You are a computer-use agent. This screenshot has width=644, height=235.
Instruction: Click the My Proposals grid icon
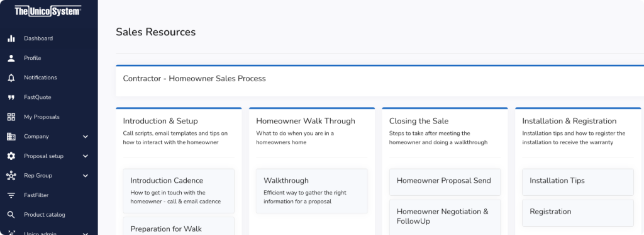click(11, 117)
